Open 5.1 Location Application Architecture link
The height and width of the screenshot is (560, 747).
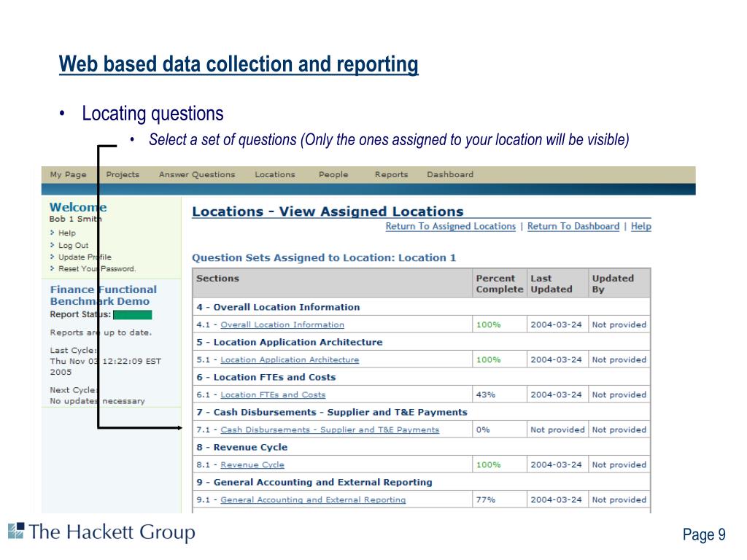tap(290, 359)
